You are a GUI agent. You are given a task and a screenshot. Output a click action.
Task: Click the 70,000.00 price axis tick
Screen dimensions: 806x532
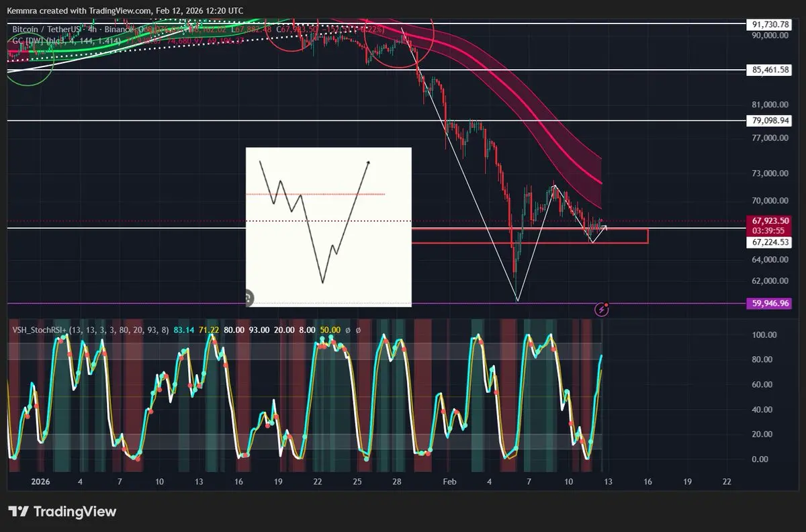(x=770, y=201)
